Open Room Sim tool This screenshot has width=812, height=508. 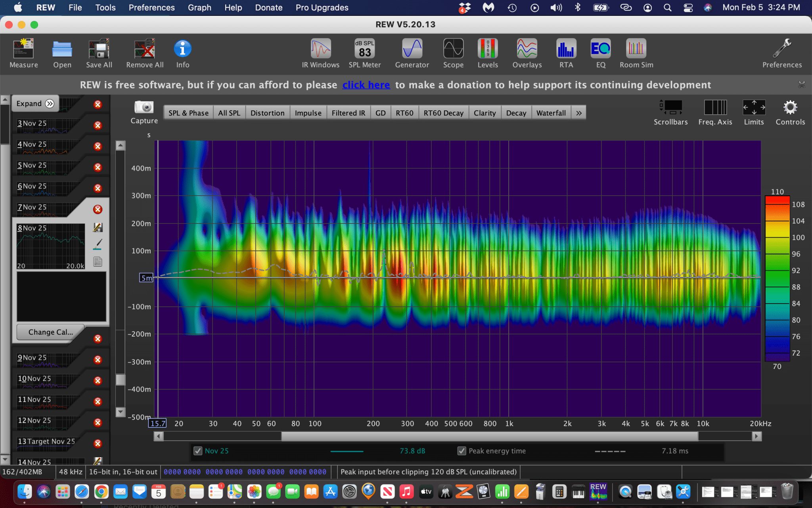pyautogui.click(x=636, y=53)
